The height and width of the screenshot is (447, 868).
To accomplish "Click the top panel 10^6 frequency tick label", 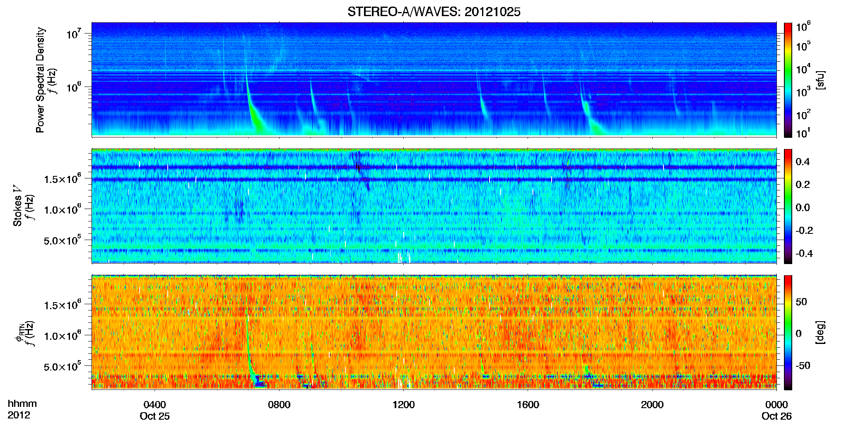I will pyautogui.click(x=75, y=87).
